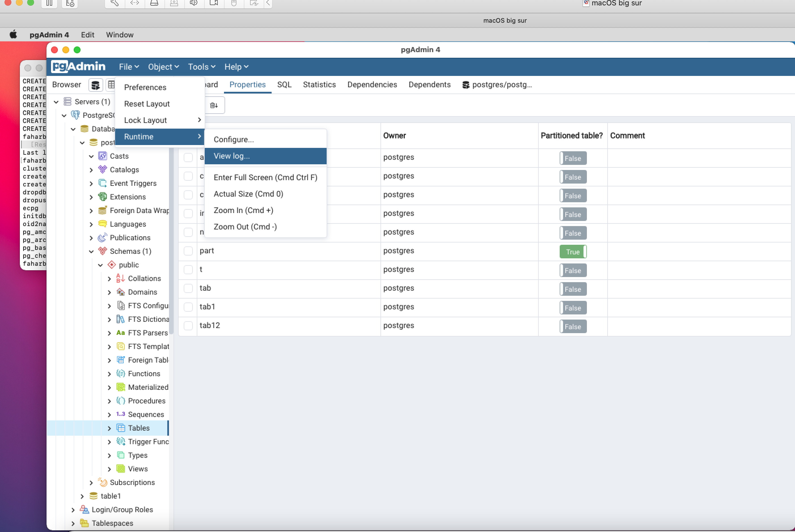Click the Preferences menu entry

[x=145, y=88]
